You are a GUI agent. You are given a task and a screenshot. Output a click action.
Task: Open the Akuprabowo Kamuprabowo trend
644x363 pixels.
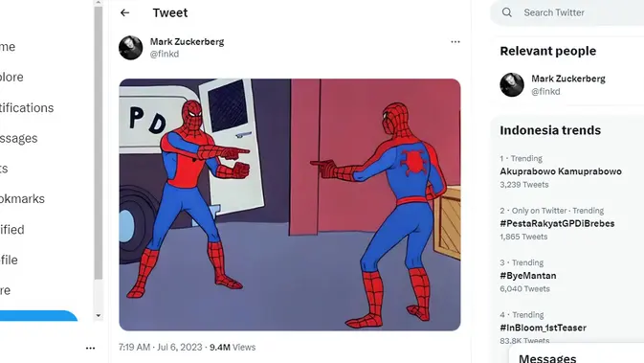561,171
